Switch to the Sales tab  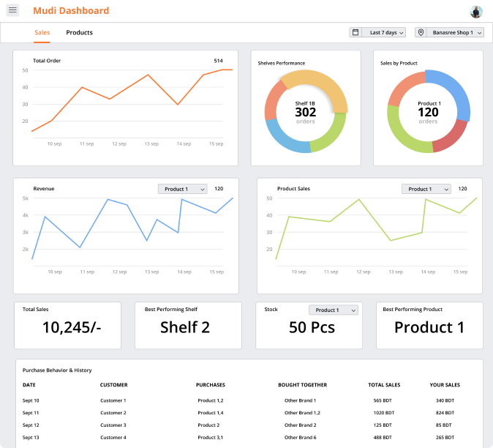click(42, 33)
